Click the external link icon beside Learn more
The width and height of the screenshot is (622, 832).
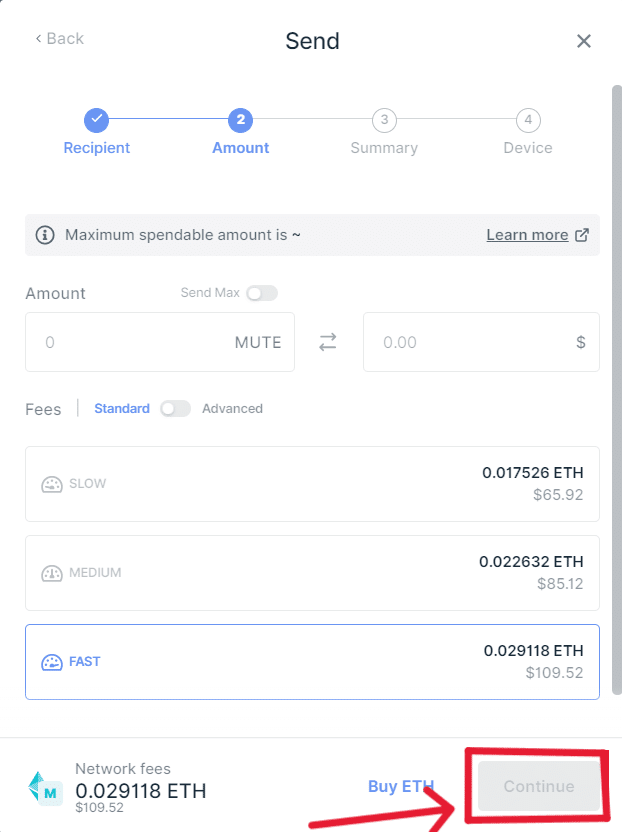(582, 234)
